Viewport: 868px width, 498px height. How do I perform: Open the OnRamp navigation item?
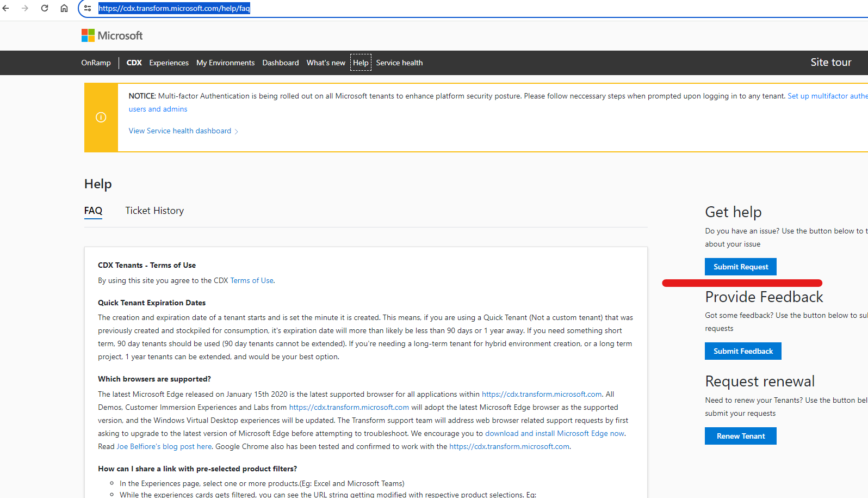[x=96, y=63]
